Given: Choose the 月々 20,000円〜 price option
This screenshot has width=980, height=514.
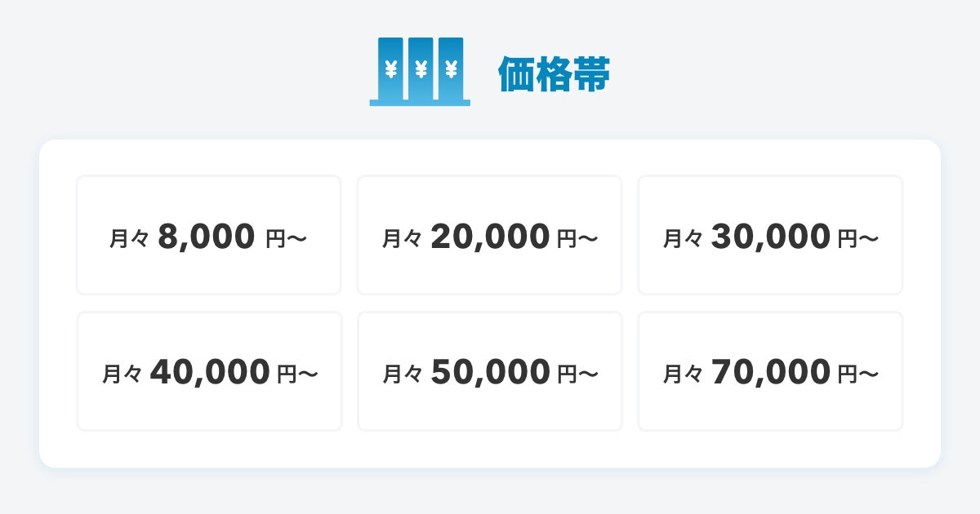Looking at the screenshot, I should pos(489,235).
